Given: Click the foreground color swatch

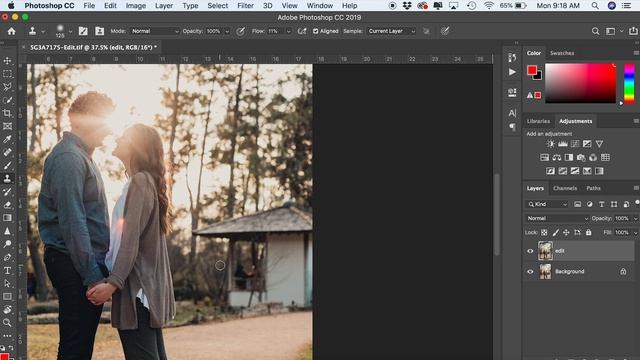Looking at the screenshot, I should (531, 70).
